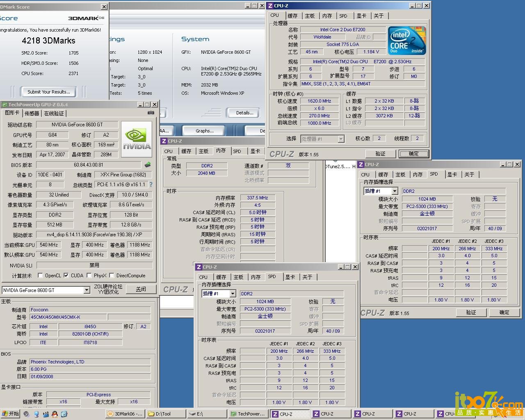Open 显卡 tab in the CPU-Z processor window
This screenshot has width=525, height=420.
(361, 16)
